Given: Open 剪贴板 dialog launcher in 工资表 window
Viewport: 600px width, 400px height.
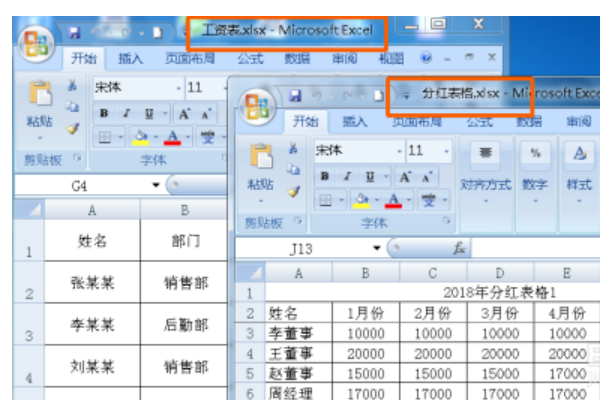Looking at the screenshot, I should tap(78, 158).
